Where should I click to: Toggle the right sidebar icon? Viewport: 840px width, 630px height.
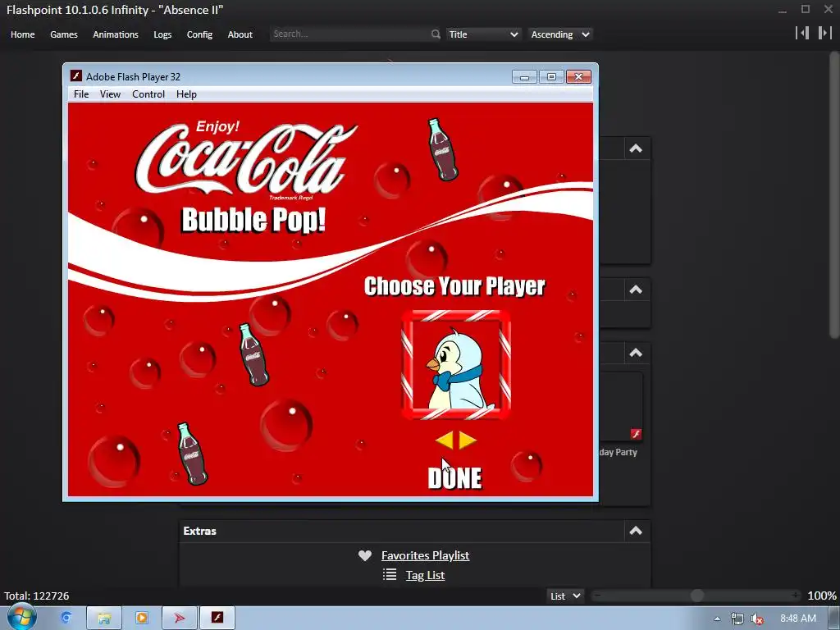click(x=824, y=33)
